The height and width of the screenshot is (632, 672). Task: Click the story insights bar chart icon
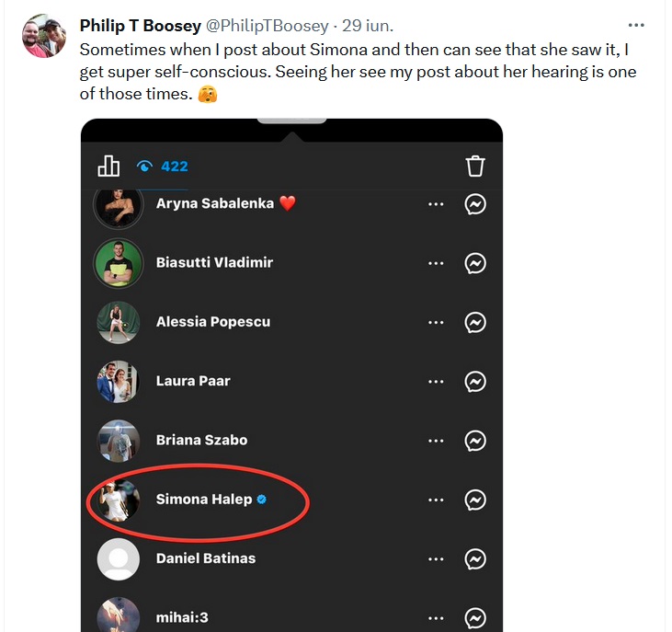pos(108,166)
